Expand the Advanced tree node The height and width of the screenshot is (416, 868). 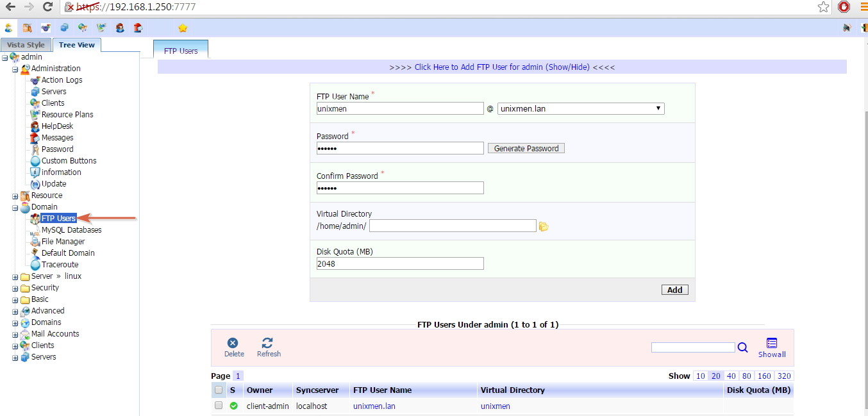(x=15, y=312)
